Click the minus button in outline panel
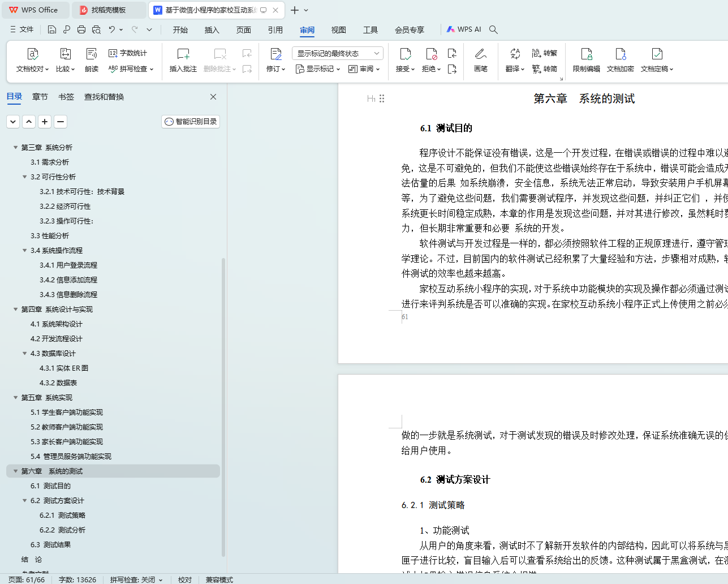This screenshot has width=728, height=584. 61,121
